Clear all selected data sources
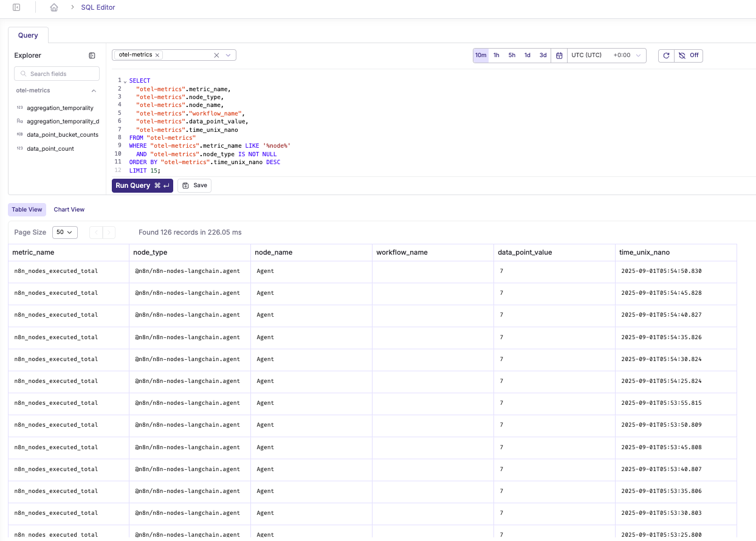Viewport: 756px width, 541px height. pyautogui.click(x=216, y=55)
